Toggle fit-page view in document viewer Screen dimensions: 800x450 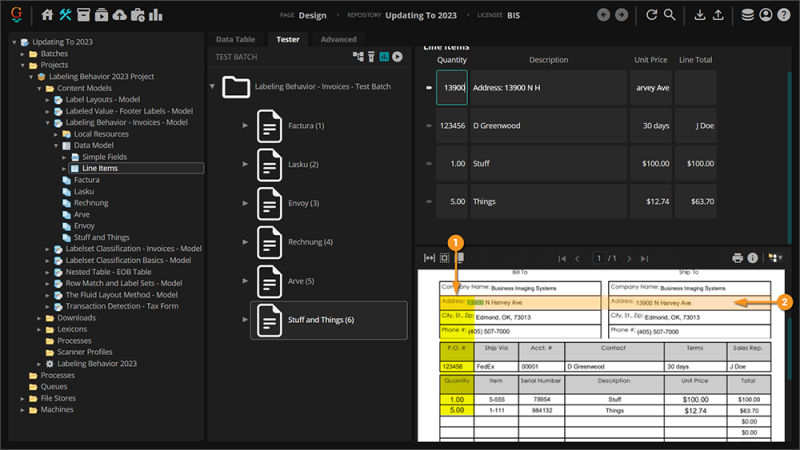pos(445,258)
